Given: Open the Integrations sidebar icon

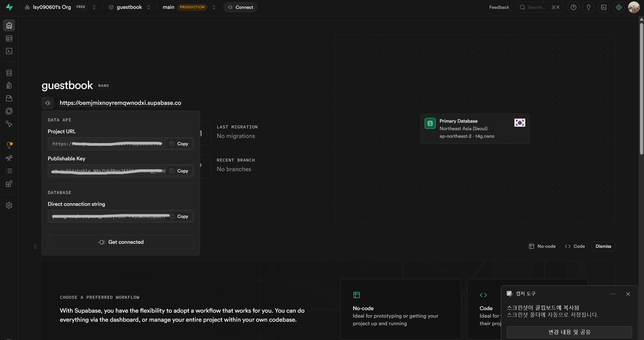Looking at the screenshot, I should 9,184.
